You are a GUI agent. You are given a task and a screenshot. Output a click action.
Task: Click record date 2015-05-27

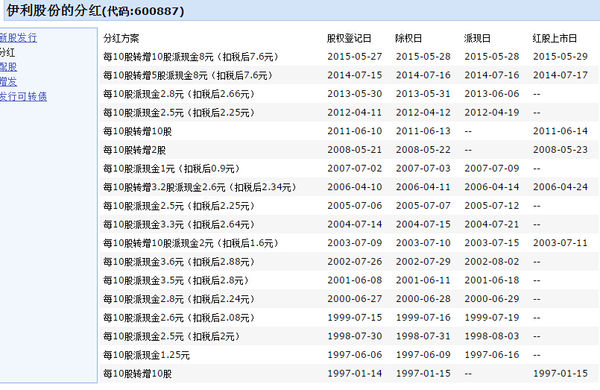[x=355, y=57]
